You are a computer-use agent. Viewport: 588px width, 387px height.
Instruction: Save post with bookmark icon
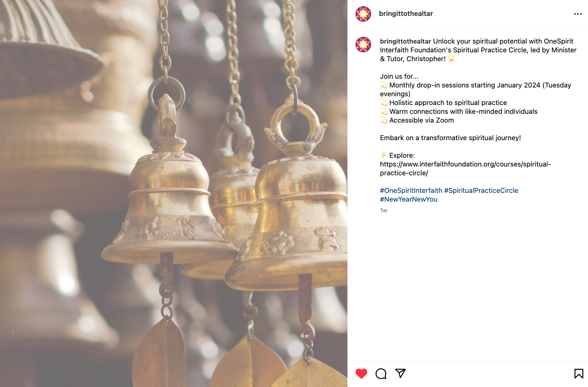[579, 373]
